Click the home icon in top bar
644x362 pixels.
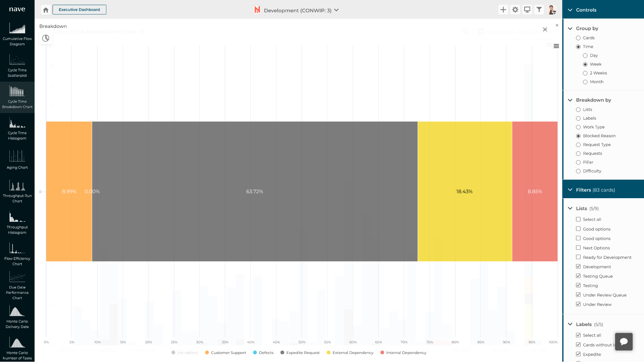point(46,10)
